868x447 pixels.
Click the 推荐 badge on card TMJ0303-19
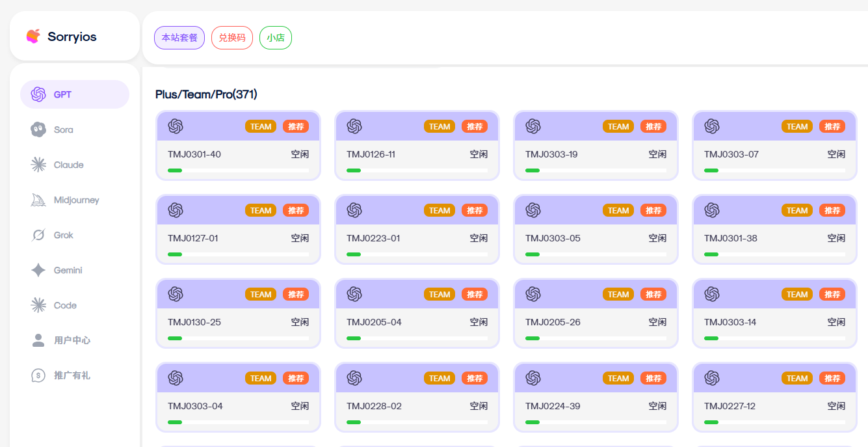click(654, 126)
